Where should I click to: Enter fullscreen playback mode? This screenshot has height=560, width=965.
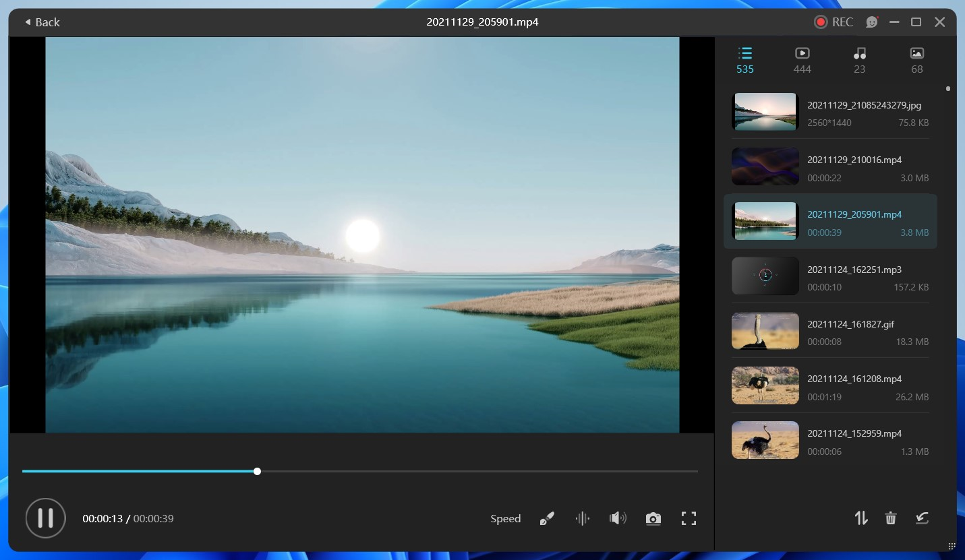pyautogui.click(x=689, y=518)
